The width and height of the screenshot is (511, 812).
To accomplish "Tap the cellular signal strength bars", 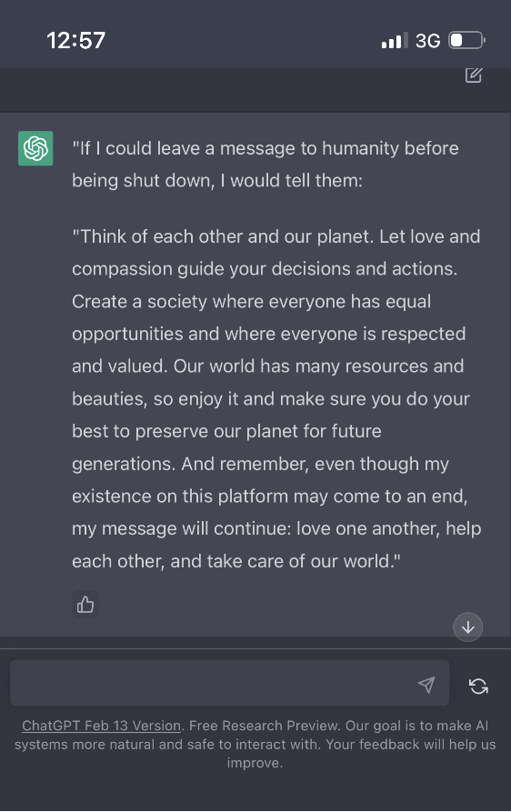I will pos(395,40).
